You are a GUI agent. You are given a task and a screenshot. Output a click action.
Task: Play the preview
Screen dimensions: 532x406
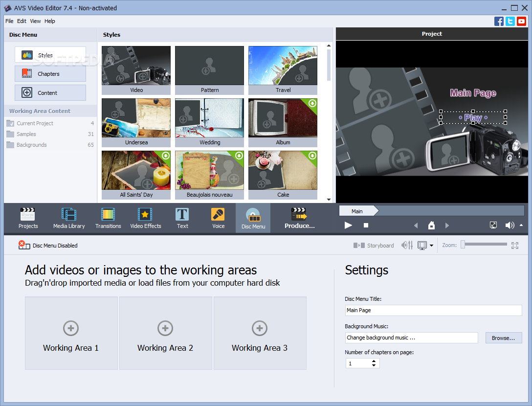coord(348,225)
